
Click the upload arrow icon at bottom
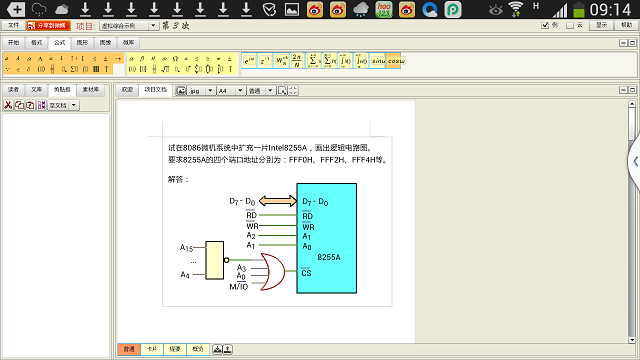pyautogui.click(x=228, y=349)
